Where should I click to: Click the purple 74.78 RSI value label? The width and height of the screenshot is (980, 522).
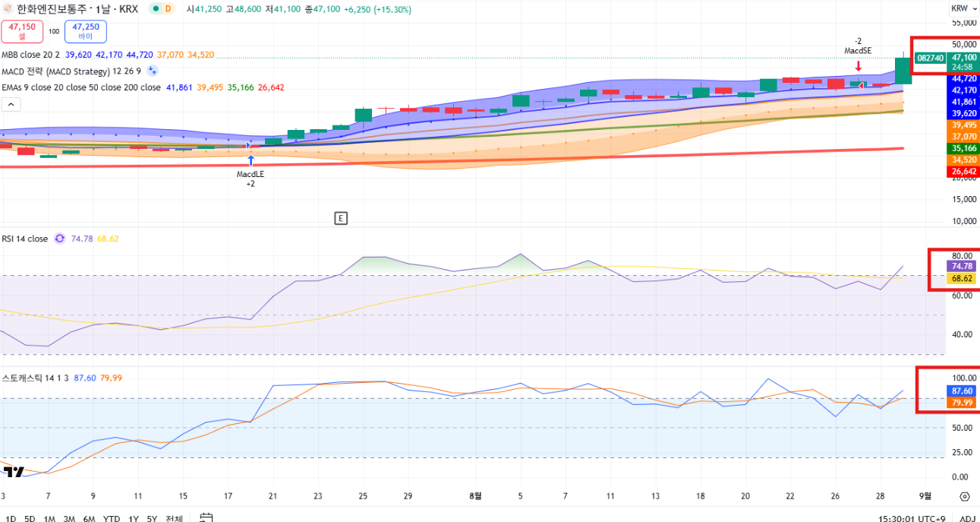click(x=963, y=267)
